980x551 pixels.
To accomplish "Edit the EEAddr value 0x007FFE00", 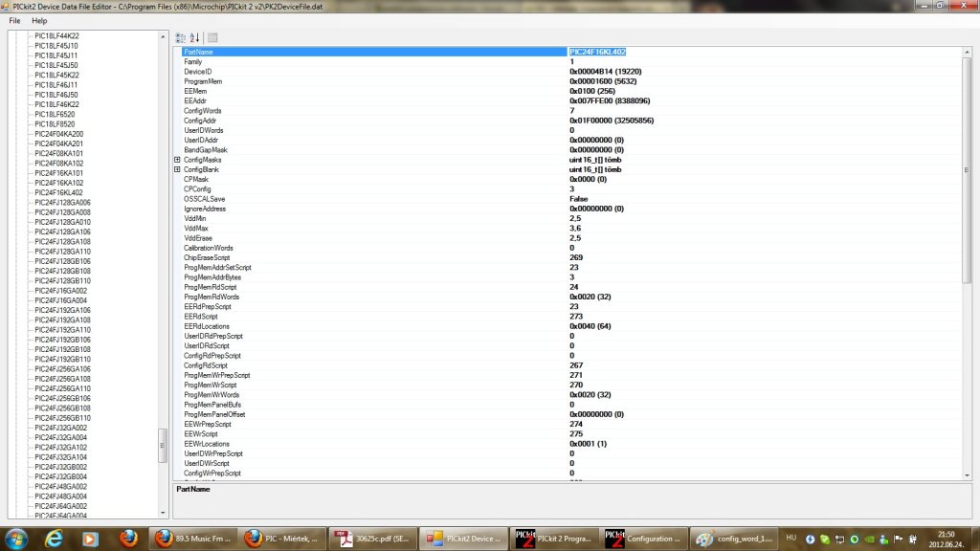I will pos(610,100).
